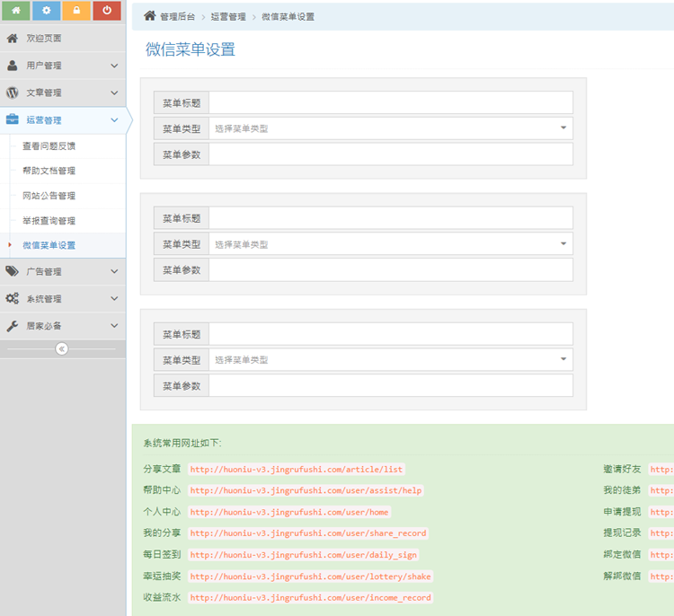Viewport: 674px width, 616px height.
Task: Click the user/share_record URL
Action: pos(308,533)
